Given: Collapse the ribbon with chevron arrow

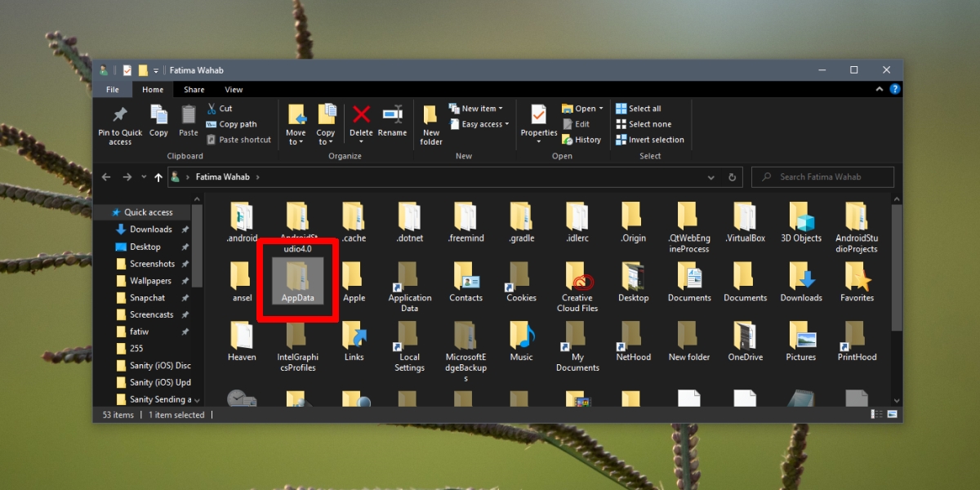Looking at the screenshot, I should pyautogui.click(x=880, y=89).
